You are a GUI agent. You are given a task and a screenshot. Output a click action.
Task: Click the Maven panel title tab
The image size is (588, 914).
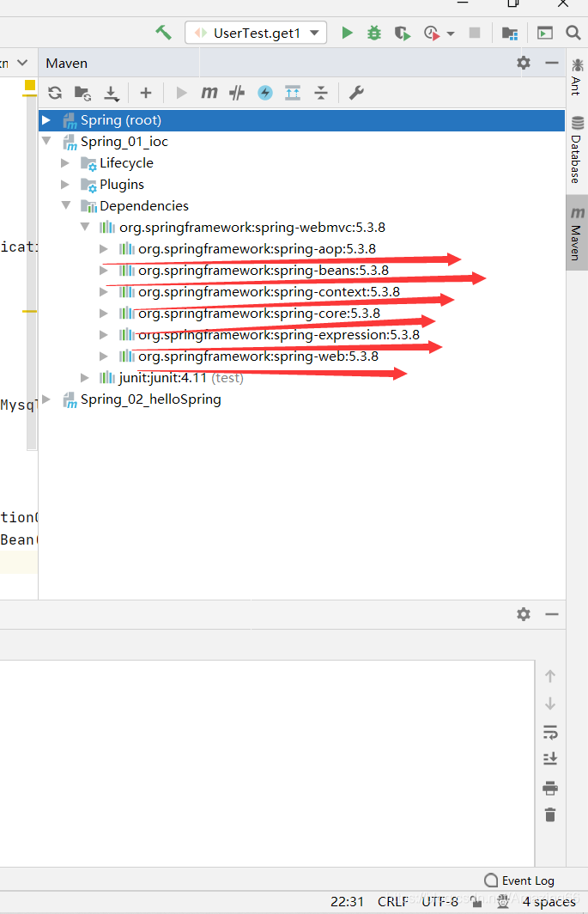tap(66, 63)
